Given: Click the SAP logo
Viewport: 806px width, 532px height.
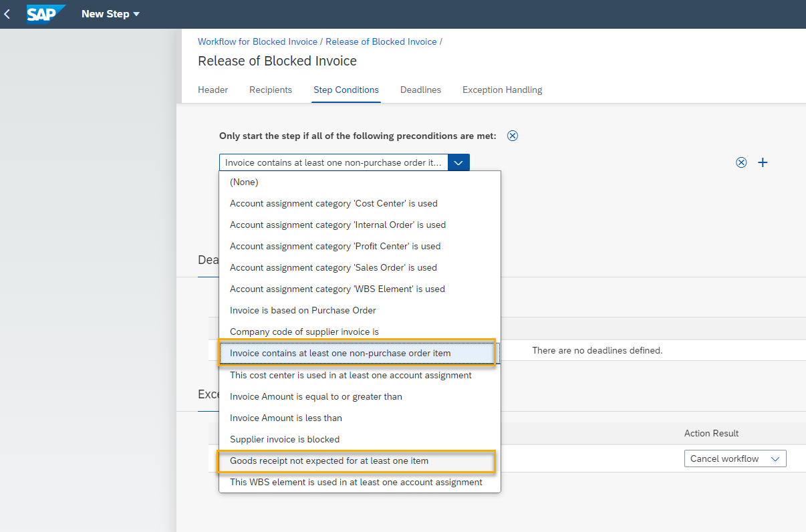Looking at the screenshot, I should 46,14.
